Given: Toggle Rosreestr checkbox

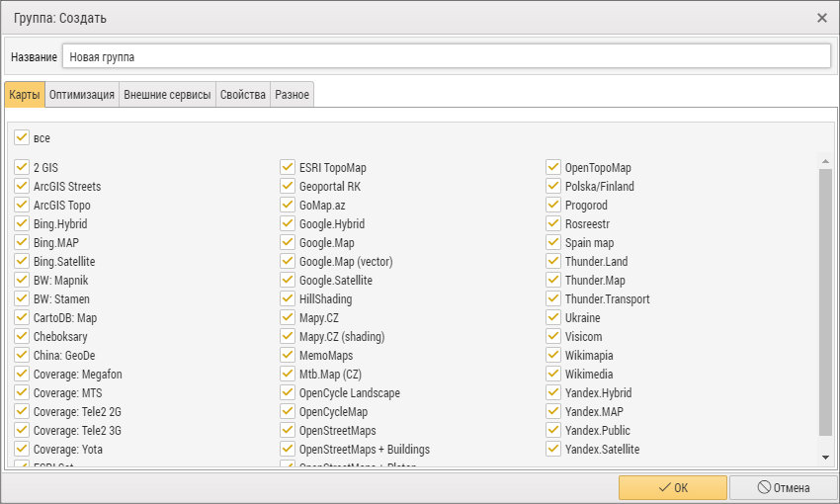Looking at the screenshot, I should tap(552, 223).
